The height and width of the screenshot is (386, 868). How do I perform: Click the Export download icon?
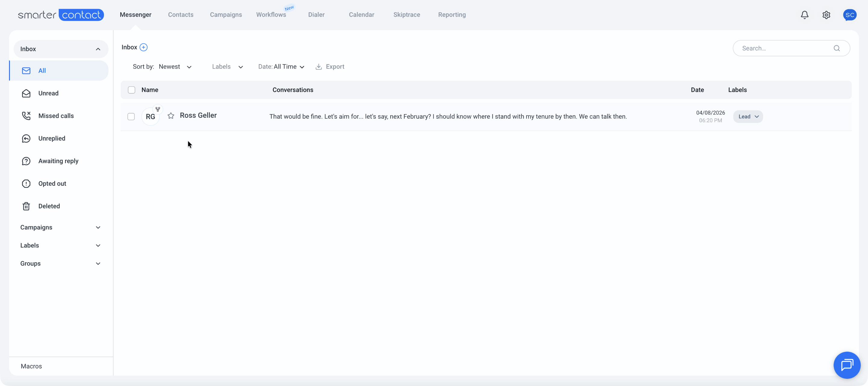[x=319, y=67]
